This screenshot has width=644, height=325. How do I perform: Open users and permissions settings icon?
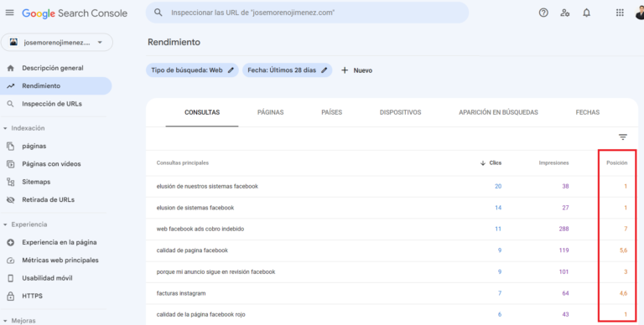(x=564, y=13)
